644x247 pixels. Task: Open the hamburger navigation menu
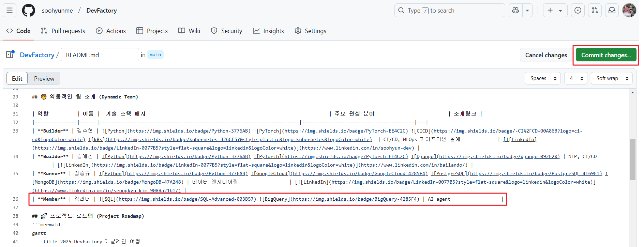pyautogui.click(x=10, y=10)
